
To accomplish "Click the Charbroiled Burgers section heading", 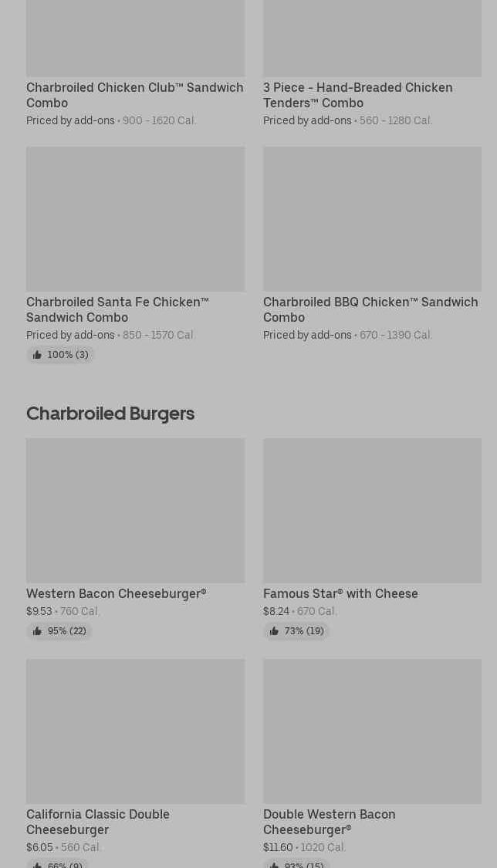I will 110,414.
